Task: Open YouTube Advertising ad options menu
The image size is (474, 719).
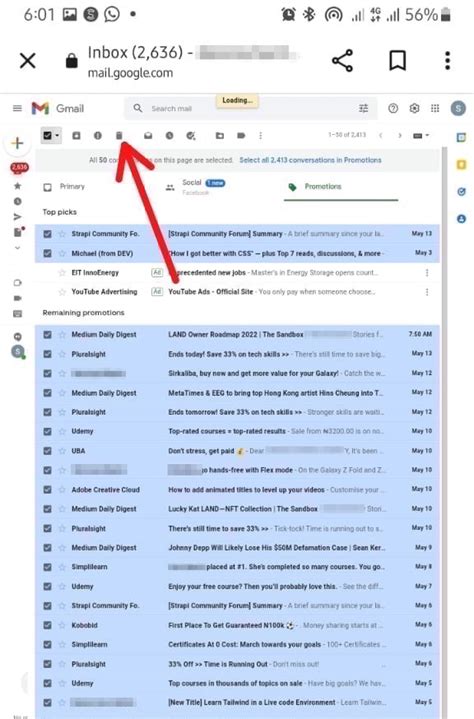Action: [427, 292]
